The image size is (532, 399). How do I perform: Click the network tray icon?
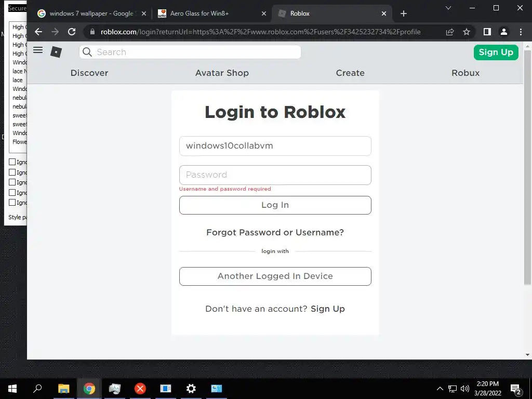tap(453, 389)
